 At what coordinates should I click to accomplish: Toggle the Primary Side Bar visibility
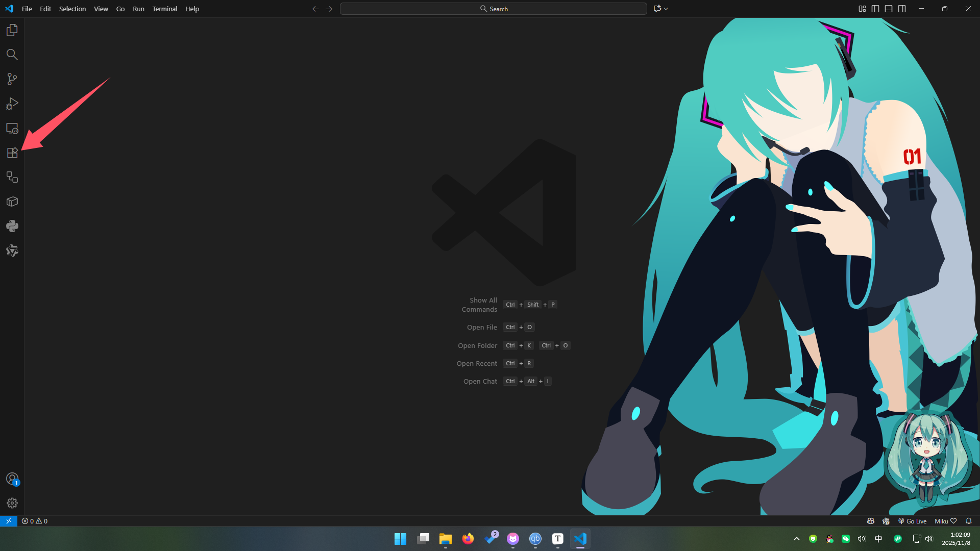coord(875,9)
